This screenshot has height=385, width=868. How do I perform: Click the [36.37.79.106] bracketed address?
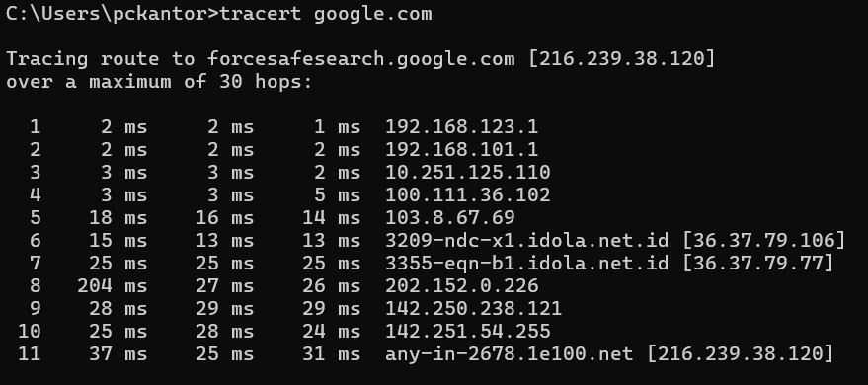tap(764, 241)
